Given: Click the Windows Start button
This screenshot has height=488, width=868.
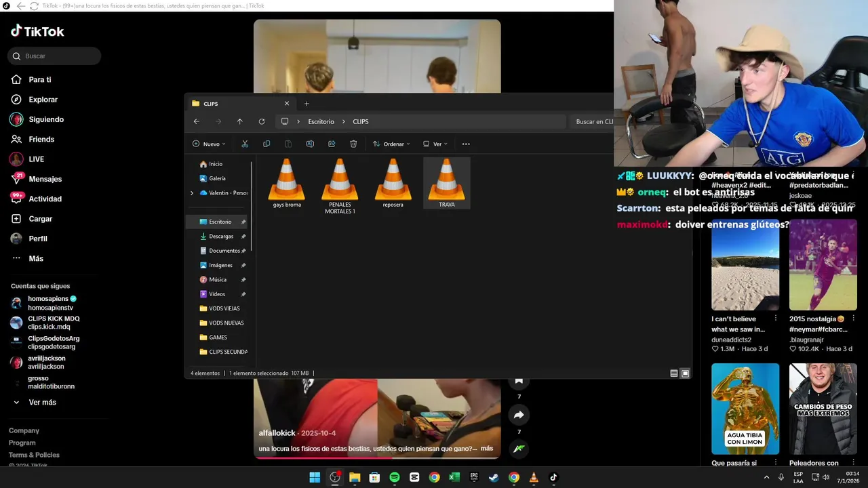Looking at the screenshot, I should (x=315, y=477).
